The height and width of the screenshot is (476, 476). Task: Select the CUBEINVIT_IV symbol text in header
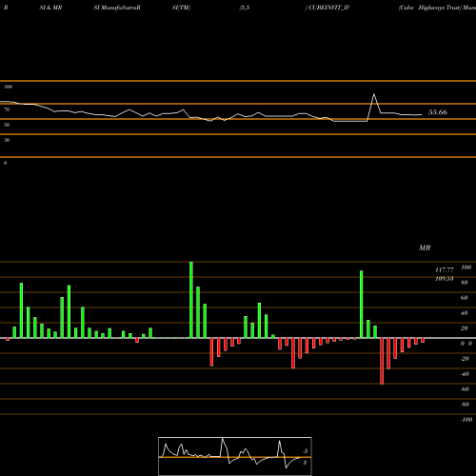[328, 8]
